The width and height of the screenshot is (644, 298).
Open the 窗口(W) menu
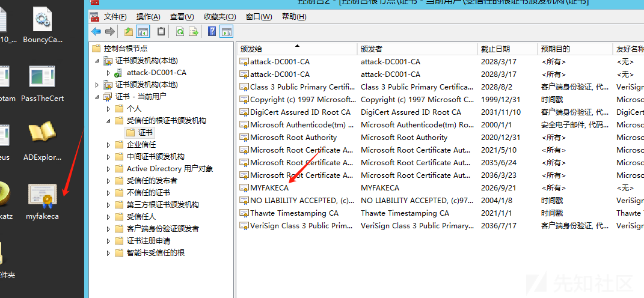pos(259,17)
